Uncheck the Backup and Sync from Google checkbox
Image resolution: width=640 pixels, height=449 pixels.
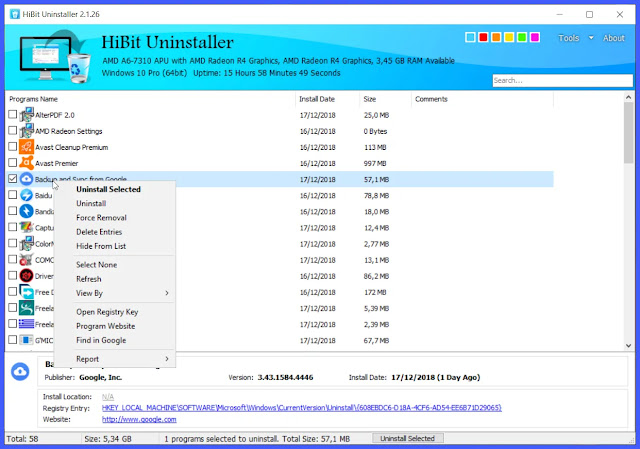[13, 179]
